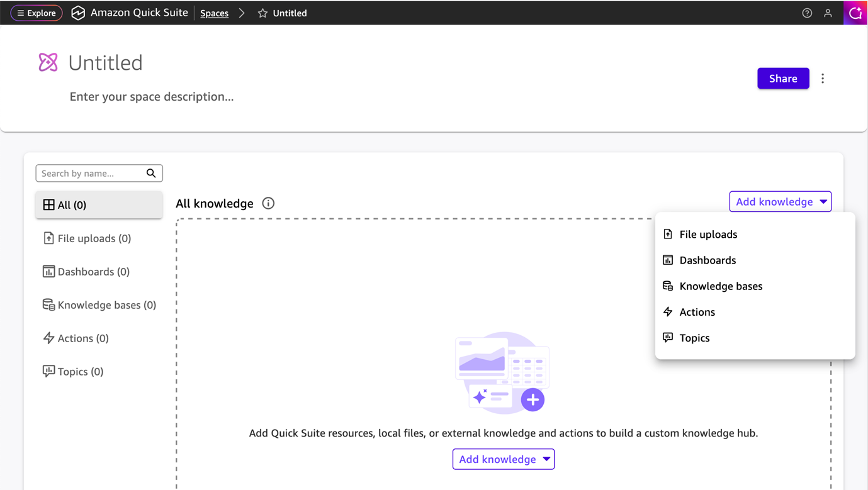Choose Topics from the dropdown menu
This screenshot has width=868, height=490.
click(755, 338)
